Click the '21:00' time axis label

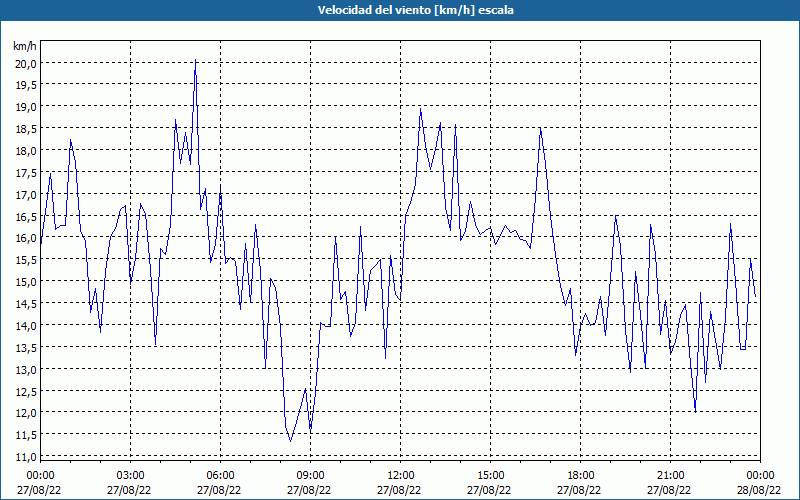coord(670,476)
